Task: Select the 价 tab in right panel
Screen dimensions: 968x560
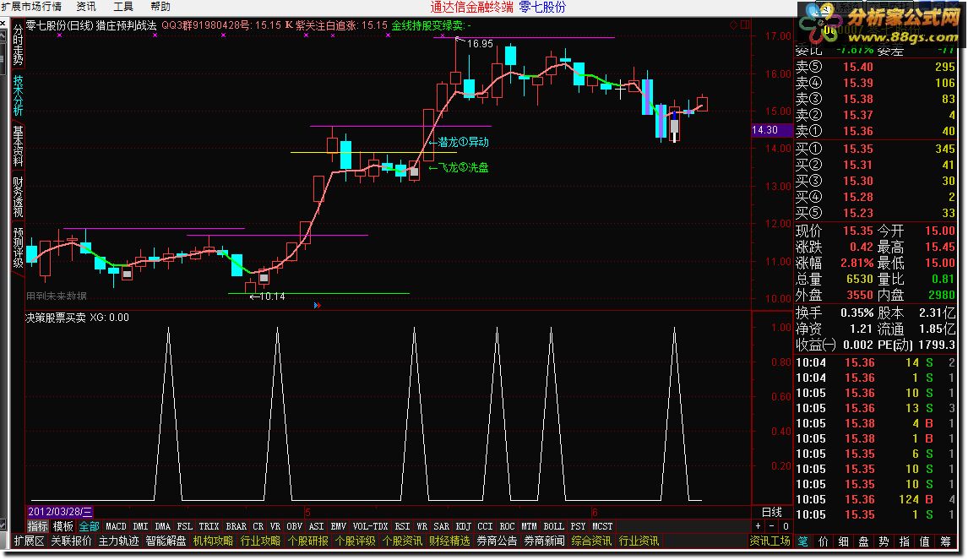Action: (823, 541)
